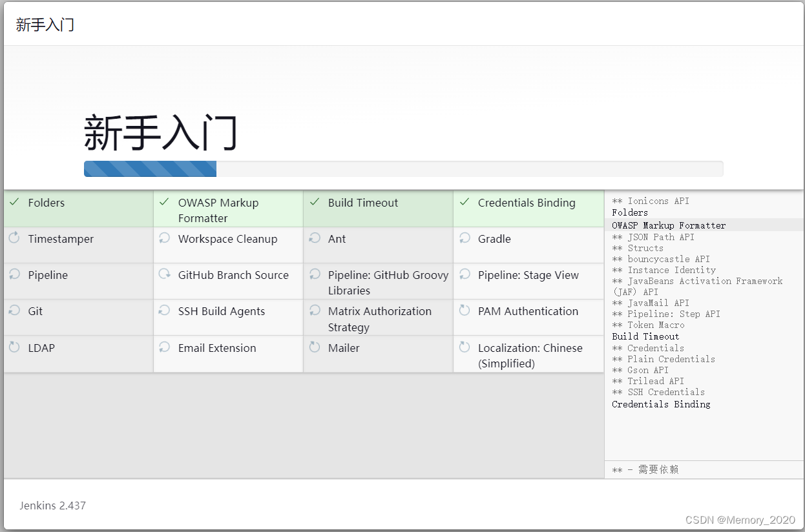805x532 pixels.
Task: Click the Folders entry in the install log
Action: click(630, 212)
